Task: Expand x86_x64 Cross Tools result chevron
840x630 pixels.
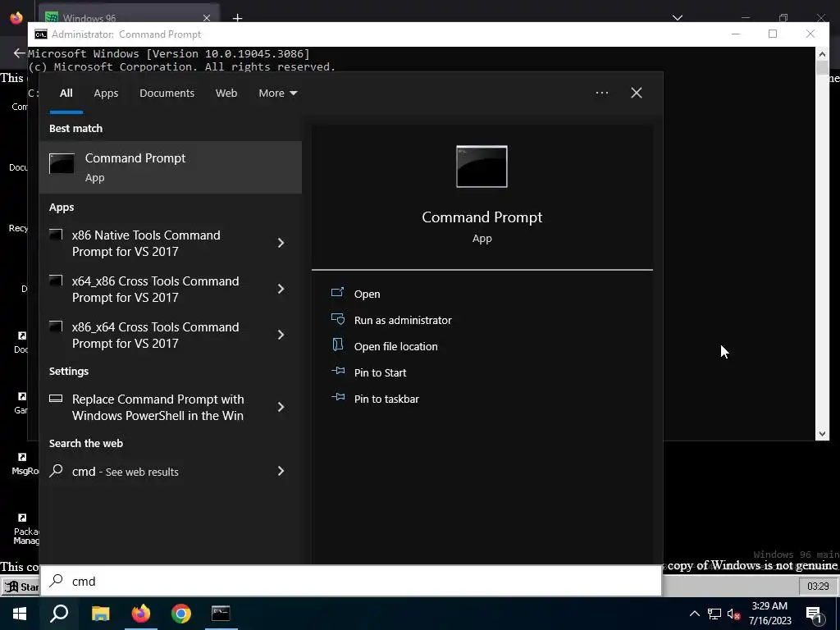Action: (281, 335)
